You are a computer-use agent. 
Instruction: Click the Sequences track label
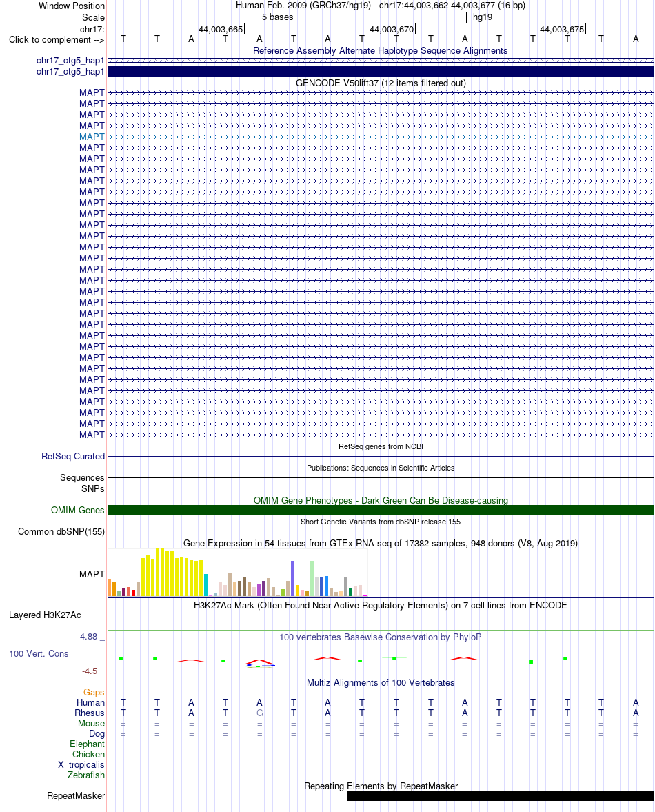[82, 477]
